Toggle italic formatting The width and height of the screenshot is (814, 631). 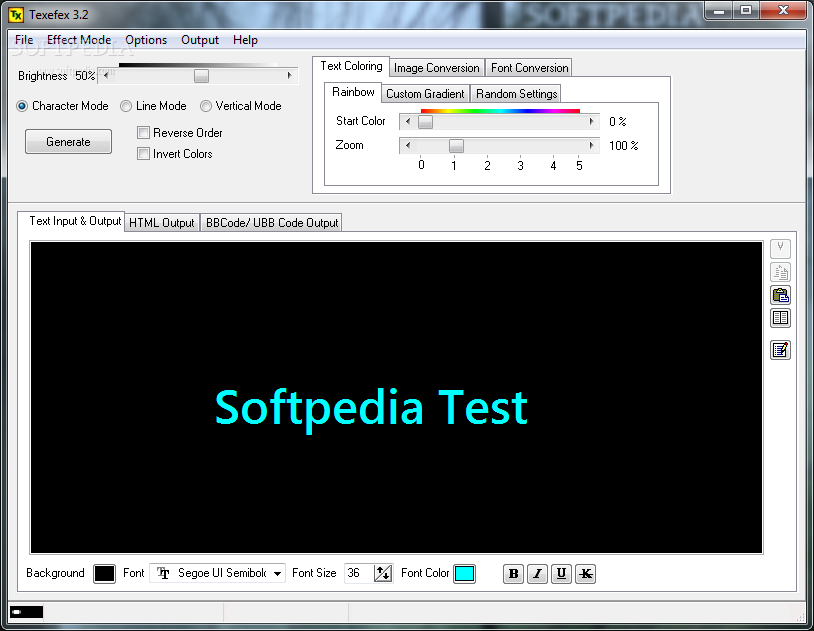537,574
